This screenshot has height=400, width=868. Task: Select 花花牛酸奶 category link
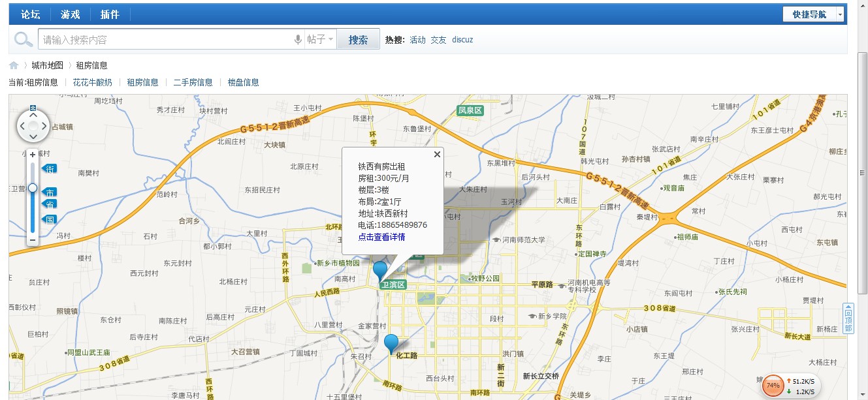(92, 82)
